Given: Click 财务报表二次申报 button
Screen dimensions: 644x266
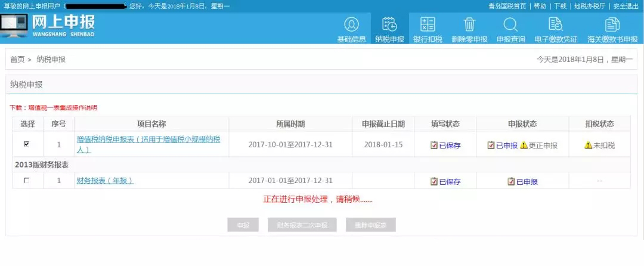Looking at the screenshot, I should [302, 225].
